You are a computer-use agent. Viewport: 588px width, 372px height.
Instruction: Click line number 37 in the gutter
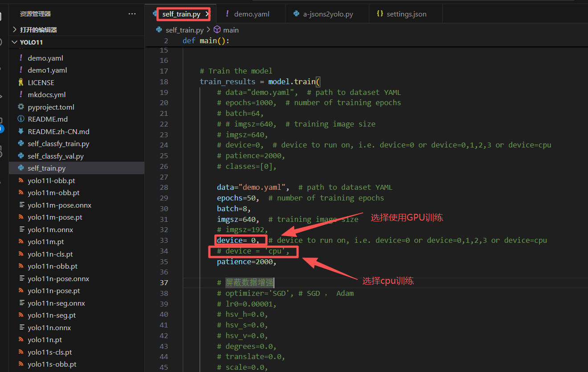pyautogui.click(x=164, y=282)
